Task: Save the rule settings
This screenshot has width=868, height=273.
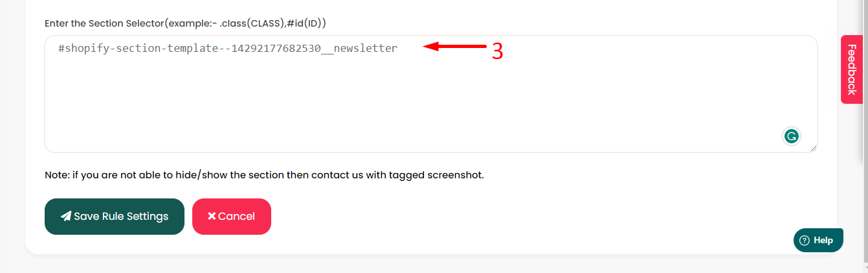Action: point(115,217)
